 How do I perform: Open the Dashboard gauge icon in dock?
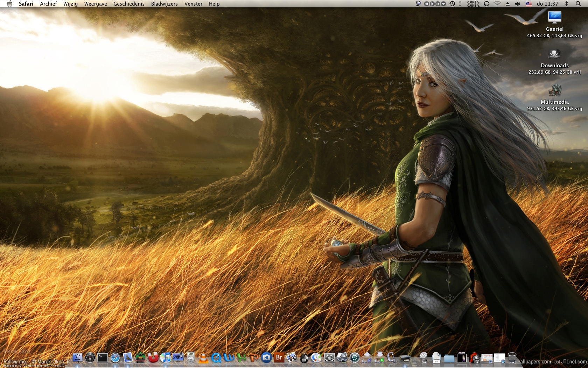click(90, 358)
